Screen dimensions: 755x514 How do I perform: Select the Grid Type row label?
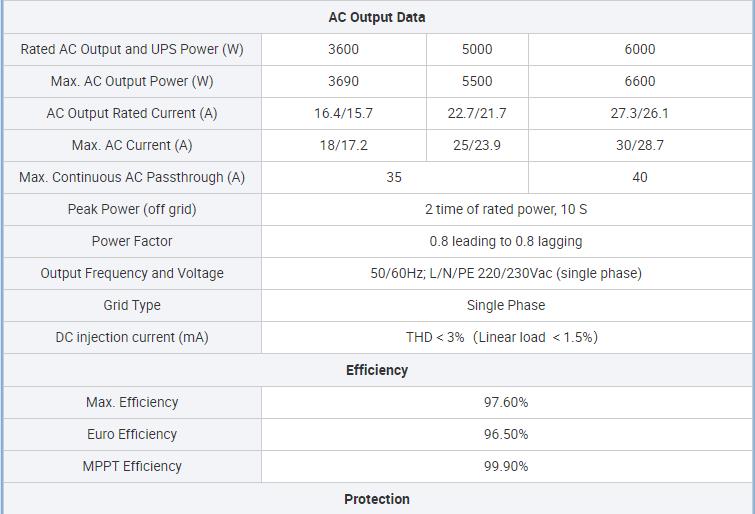[132, 305]
